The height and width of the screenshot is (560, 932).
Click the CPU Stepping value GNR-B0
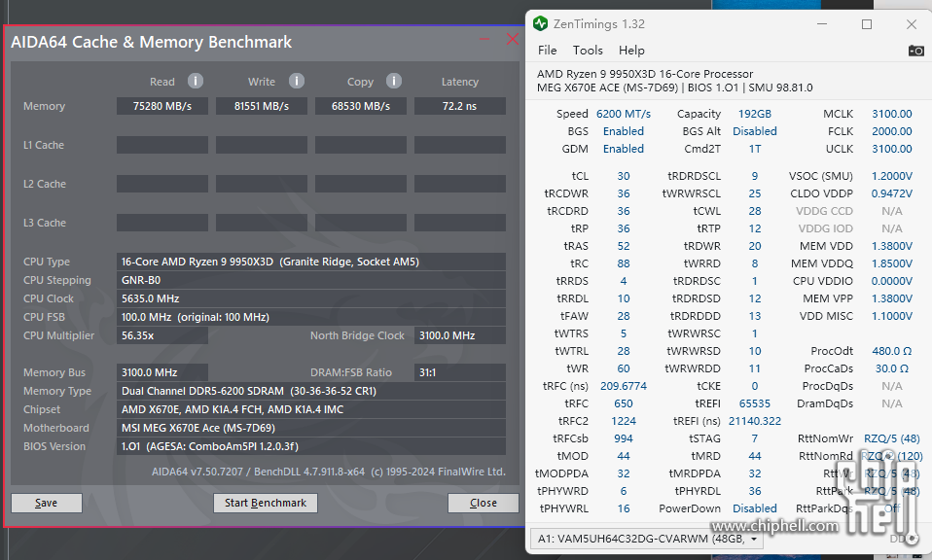point(311,280)
